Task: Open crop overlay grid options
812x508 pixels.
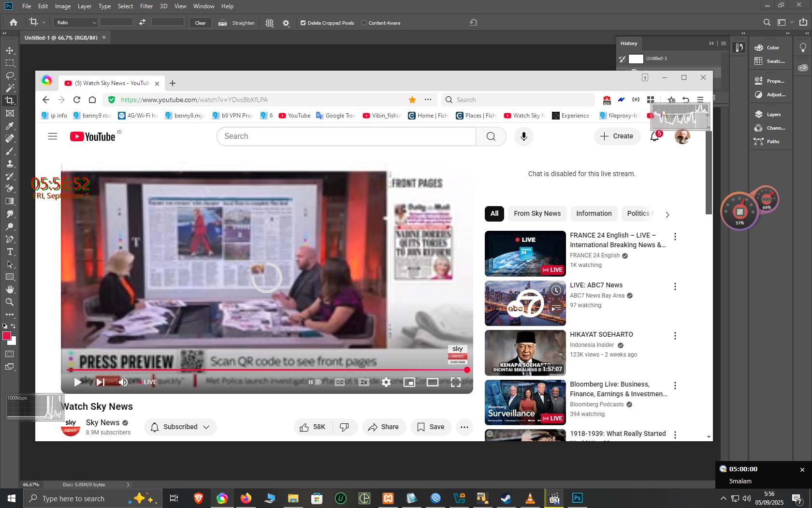Action: 270,23
